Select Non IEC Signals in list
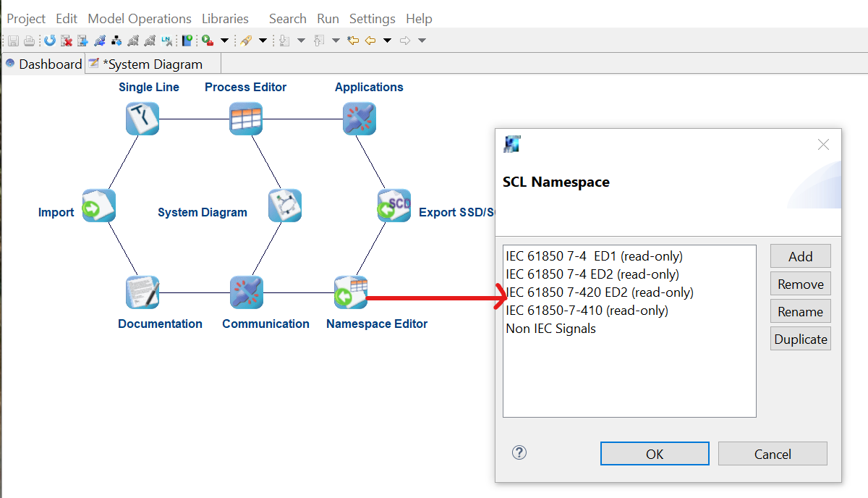The width and height of the screenshot is (868, 498). (550, 329)
